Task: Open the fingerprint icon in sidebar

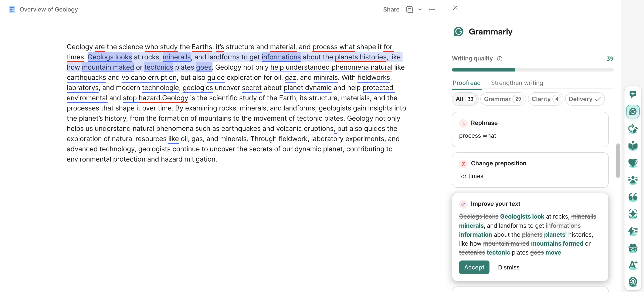Action: (x=633, y=282)
